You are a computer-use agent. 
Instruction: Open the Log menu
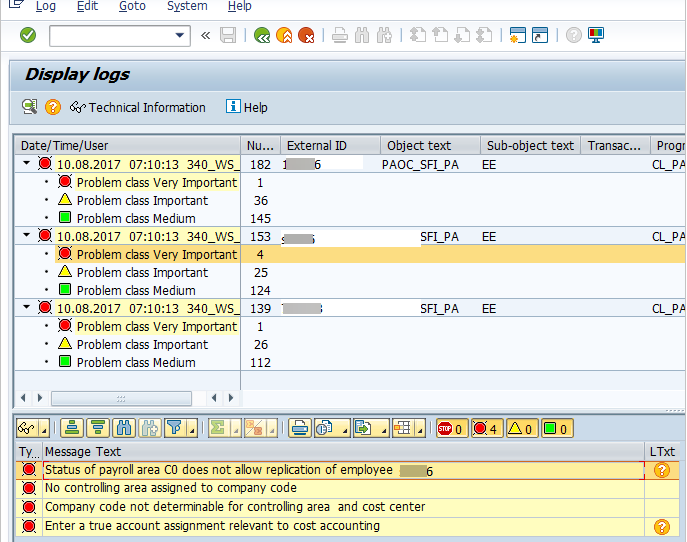click(46, 6)
